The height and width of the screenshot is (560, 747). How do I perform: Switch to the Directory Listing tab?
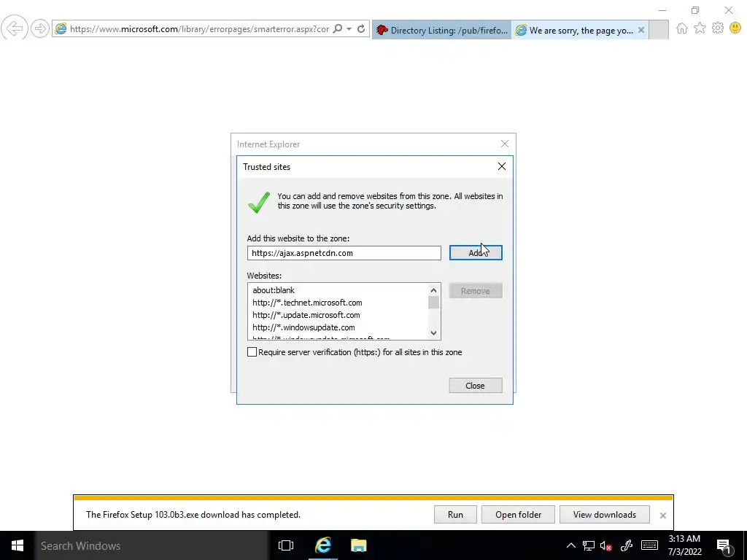point(441,30)
